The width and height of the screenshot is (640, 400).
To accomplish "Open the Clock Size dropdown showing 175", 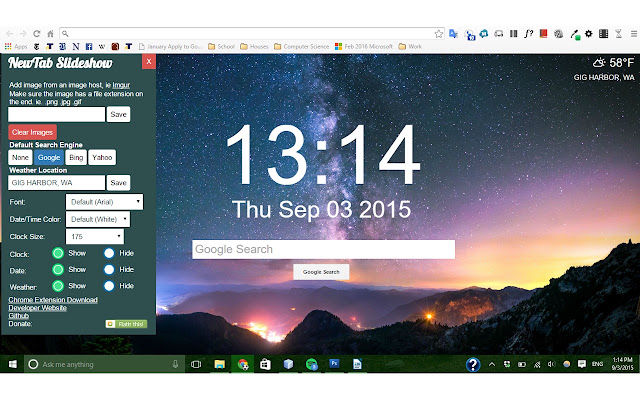I will click(x=95, y=236).
